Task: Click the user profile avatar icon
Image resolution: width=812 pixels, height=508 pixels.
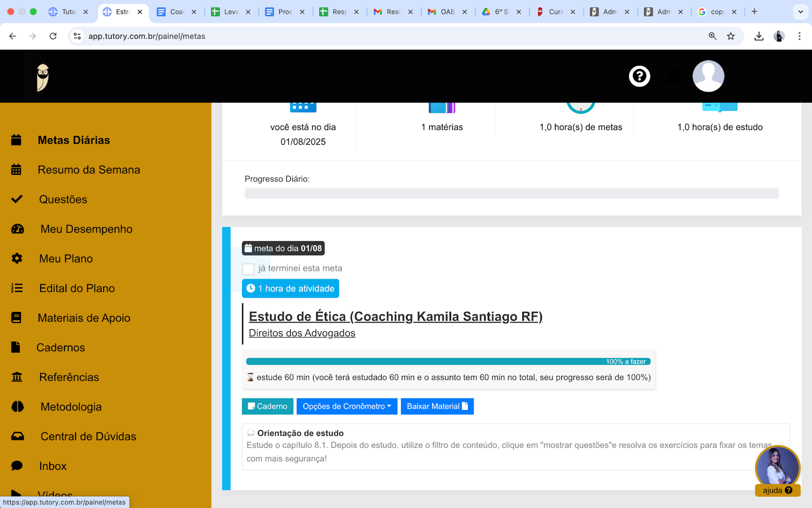Action: pos(708,76)
